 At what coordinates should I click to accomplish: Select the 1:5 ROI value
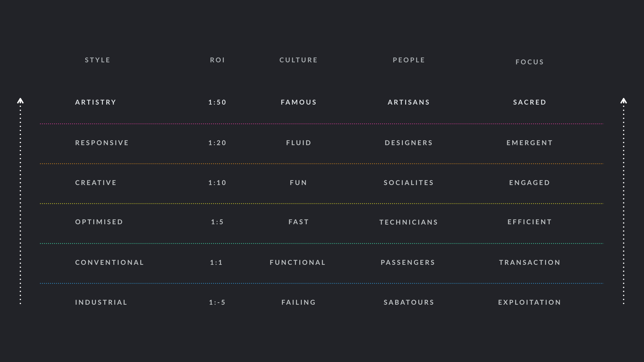(x=217, y=222)
